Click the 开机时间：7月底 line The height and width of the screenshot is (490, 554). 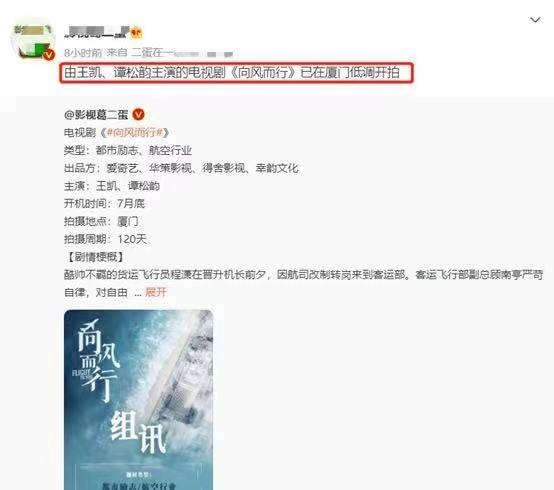click(x=104, y=203)
